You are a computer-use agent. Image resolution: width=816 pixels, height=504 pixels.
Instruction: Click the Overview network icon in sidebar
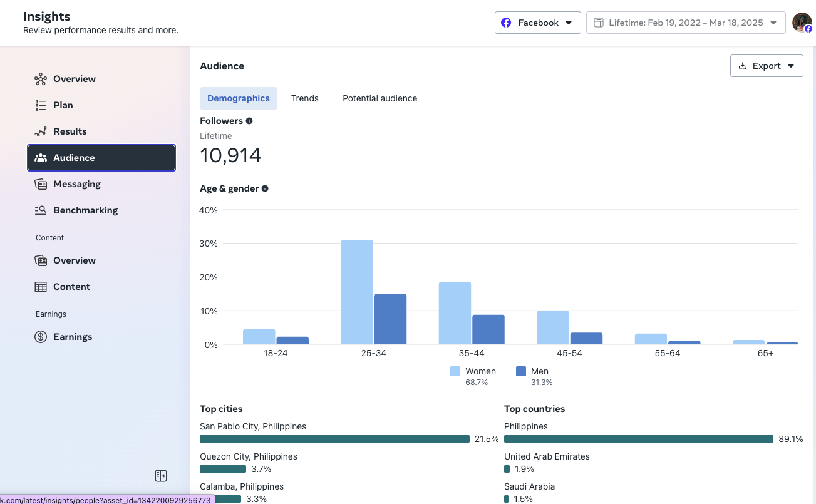pyautogui.click(x=41, y=79)
